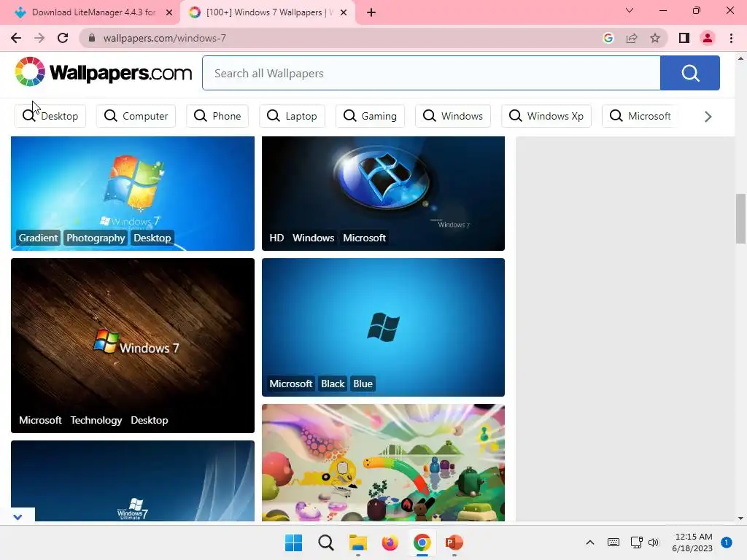747x560 pixels.
Task: Click the volume speaker tray icon
Action: [653, 542]
